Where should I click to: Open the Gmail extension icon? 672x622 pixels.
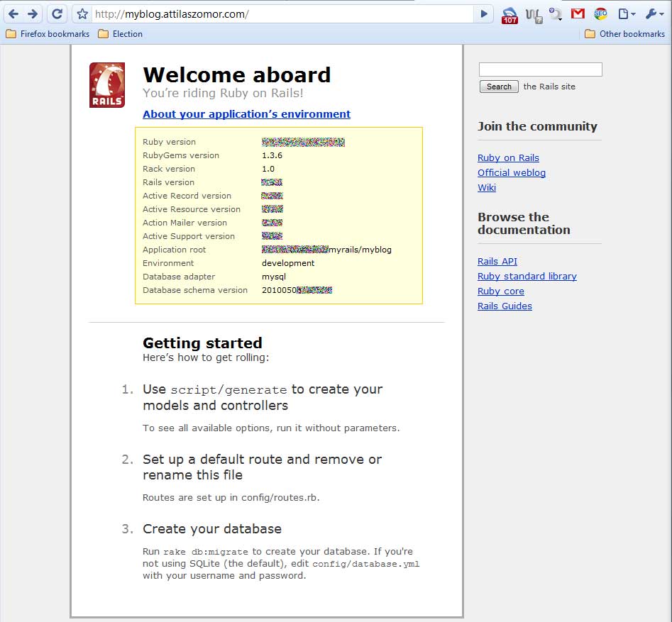pyautogui.click(x=578, y=13)
